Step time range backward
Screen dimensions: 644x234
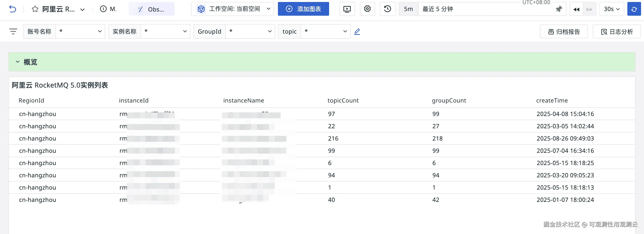576,9
